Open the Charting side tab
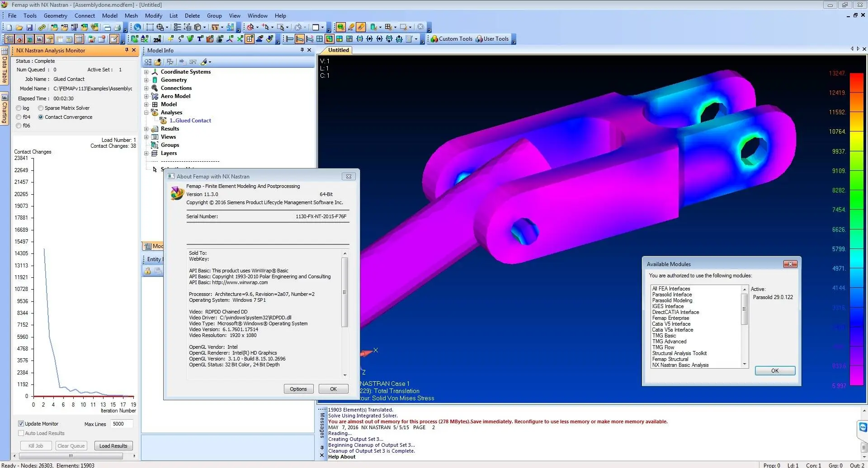The height and width of the screenshot is (468, 868). coord(5,108)
